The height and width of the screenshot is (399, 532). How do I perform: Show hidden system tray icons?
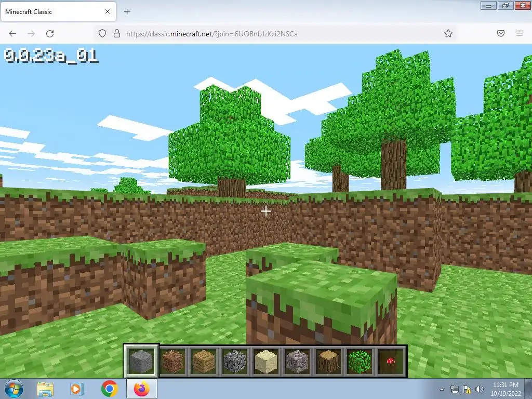coord(442,389)
